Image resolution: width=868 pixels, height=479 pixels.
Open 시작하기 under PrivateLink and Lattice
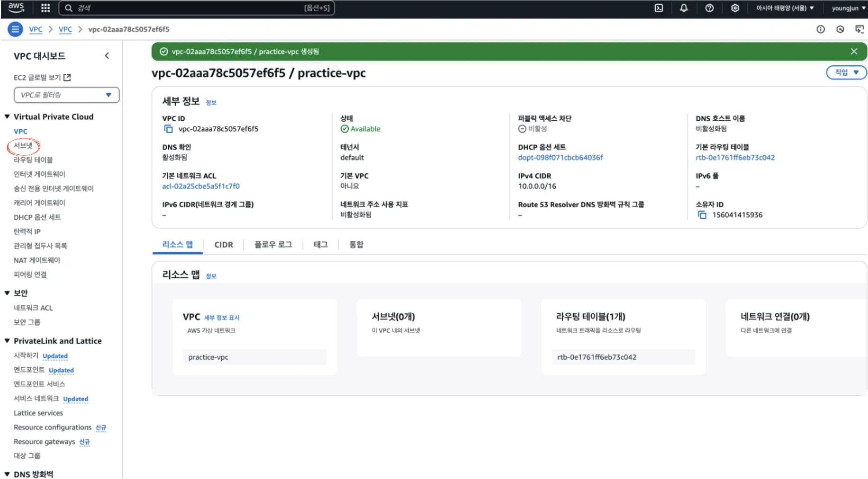point(26,355)
